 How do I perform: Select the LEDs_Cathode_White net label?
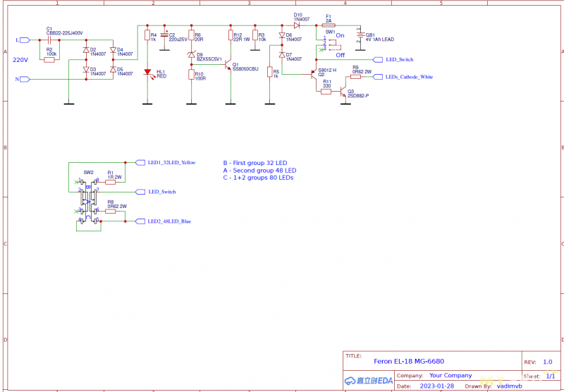coord(410,77)
